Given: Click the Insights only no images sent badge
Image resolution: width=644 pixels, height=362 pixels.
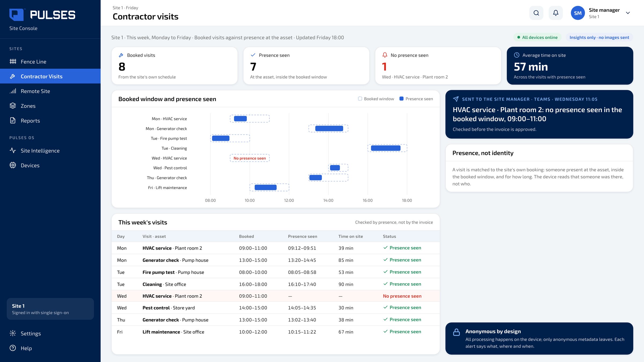Looking at the screenshot, I should tap(599, 37).
